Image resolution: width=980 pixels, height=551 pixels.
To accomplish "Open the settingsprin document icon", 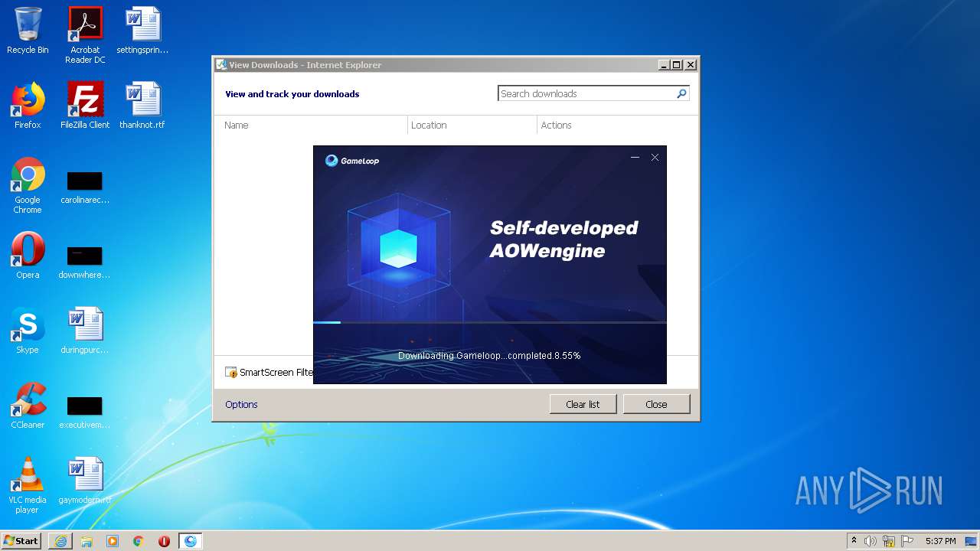I will [x=142, y=31].
